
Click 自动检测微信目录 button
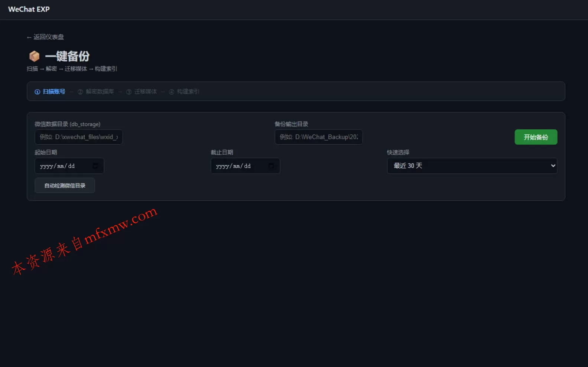coord(65,185)
